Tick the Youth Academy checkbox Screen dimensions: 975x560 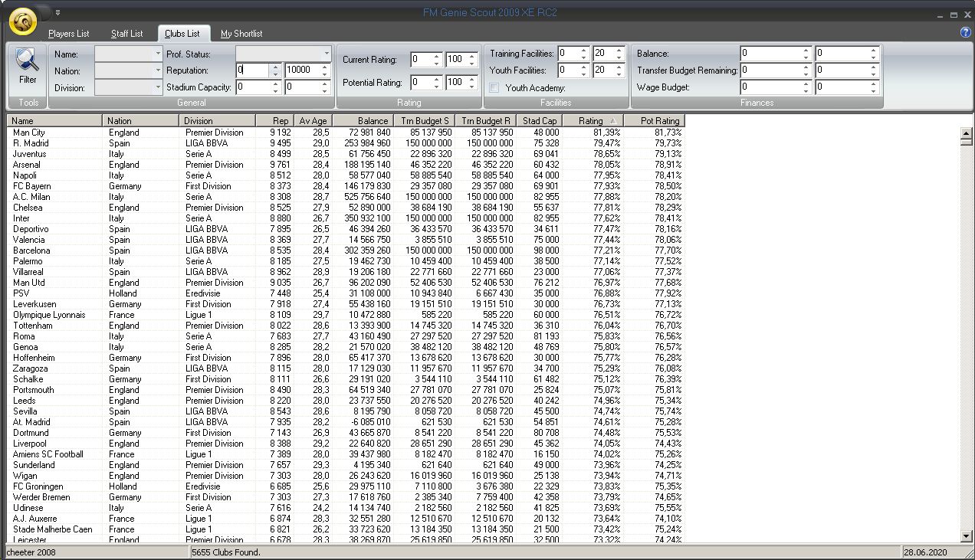(x=495, y=88)
